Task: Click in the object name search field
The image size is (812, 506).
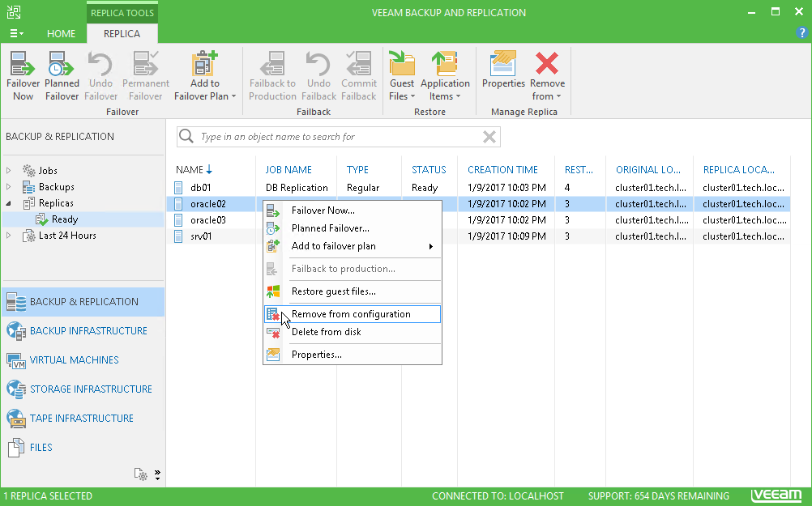Action: tap(340, 137)
